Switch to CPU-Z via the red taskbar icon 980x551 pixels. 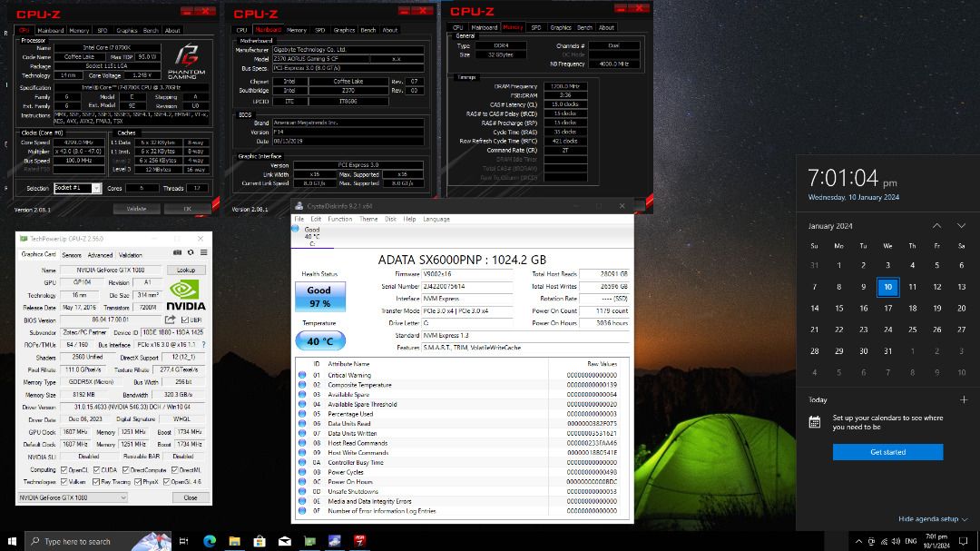tap(360, 541)
